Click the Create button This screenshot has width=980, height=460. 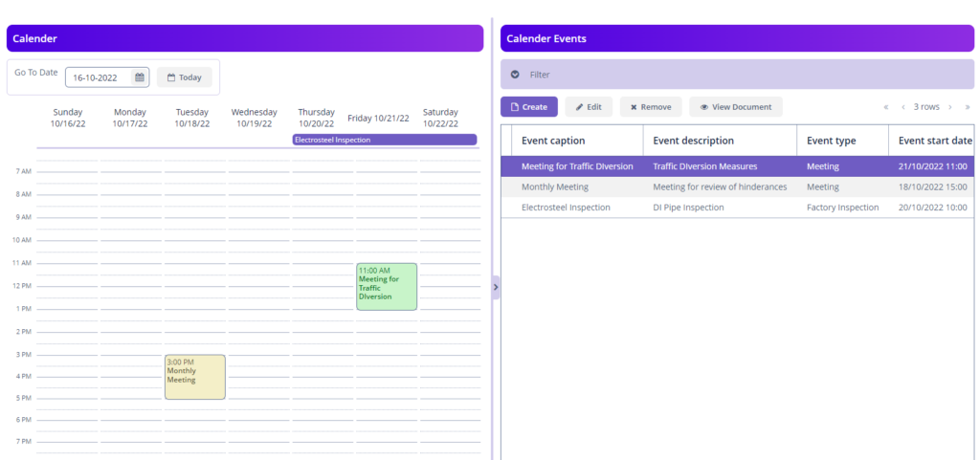[x=528, y=107]
